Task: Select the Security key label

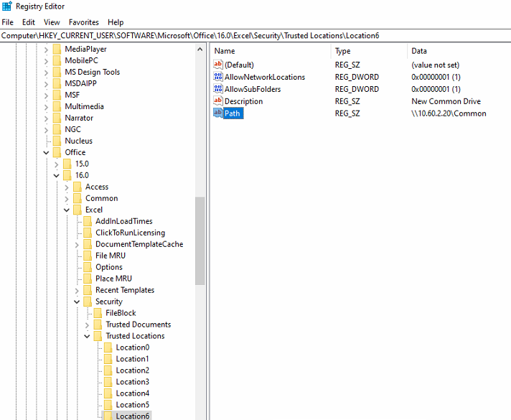Action: 109,302
